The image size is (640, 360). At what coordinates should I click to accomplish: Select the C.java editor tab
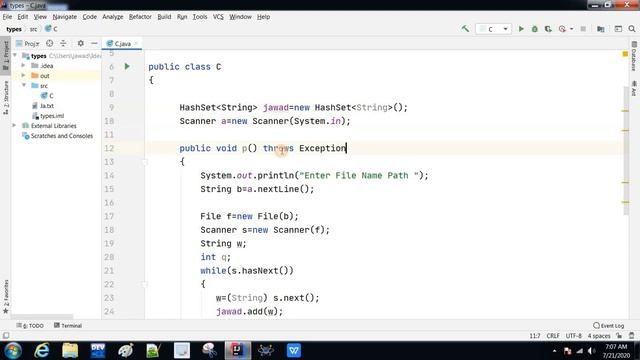(121, 43)
